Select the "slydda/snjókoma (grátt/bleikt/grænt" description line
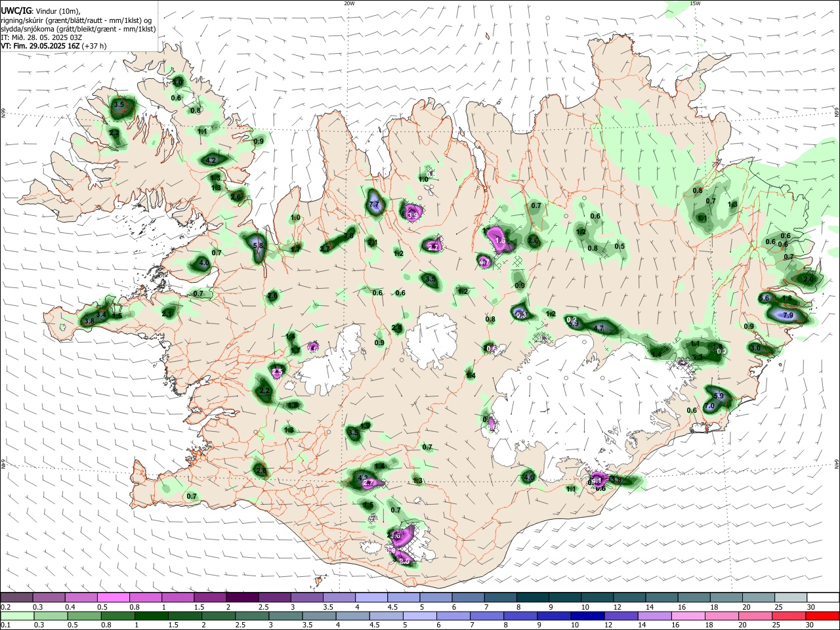 click(x=78, y=29)
